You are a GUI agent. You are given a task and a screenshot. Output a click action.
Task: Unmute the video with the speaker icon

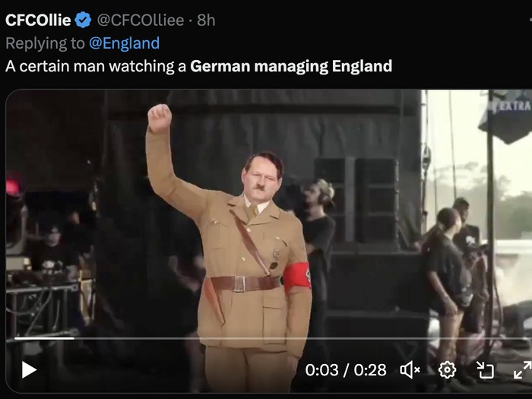[x=410, y=370]
